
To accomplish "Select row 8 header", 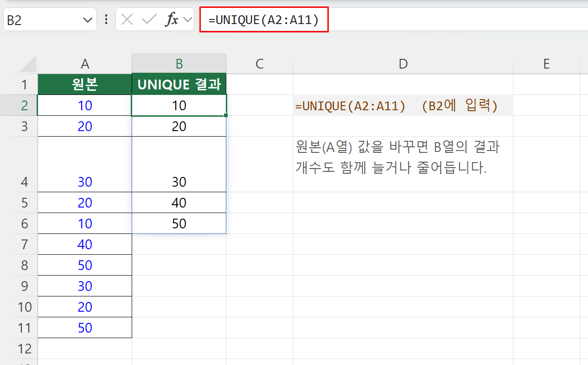I will tap(19, 265).
